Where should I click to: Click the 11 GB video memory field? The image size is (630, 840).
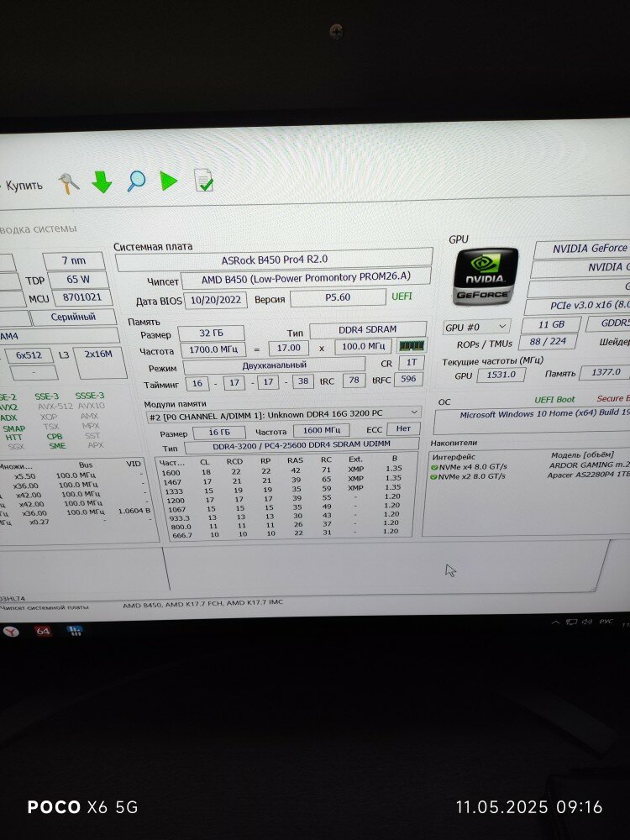(551, 324)
